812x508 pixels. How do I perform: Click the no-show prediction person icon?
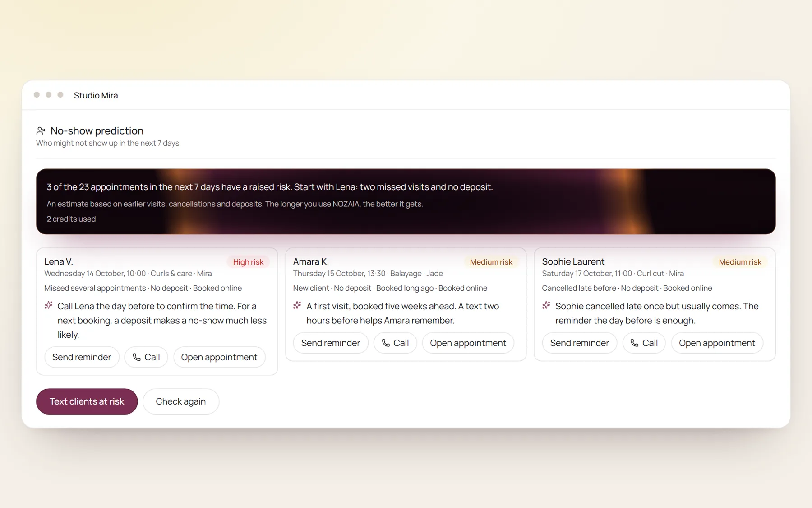41,131
